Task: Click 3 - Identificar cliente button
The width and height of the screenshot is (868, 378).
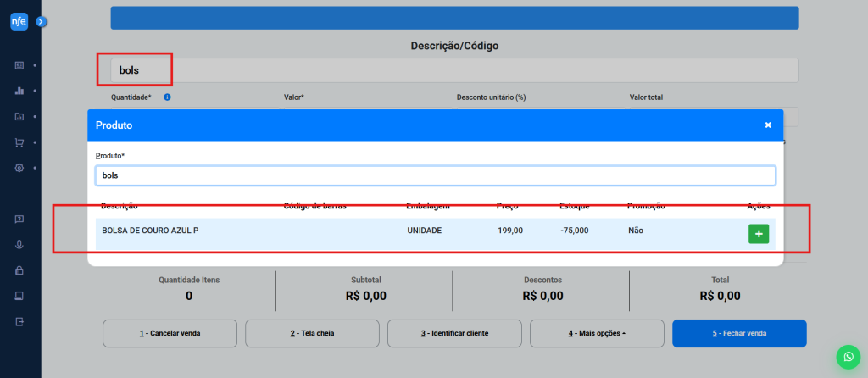Action: point(453,333)
